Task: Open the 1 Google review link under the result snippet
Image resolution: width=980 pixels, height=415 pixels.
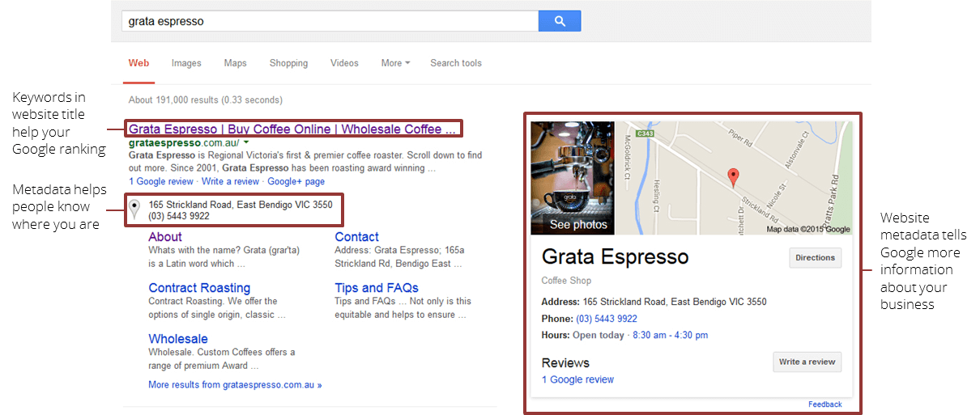Action: point(161,181)
